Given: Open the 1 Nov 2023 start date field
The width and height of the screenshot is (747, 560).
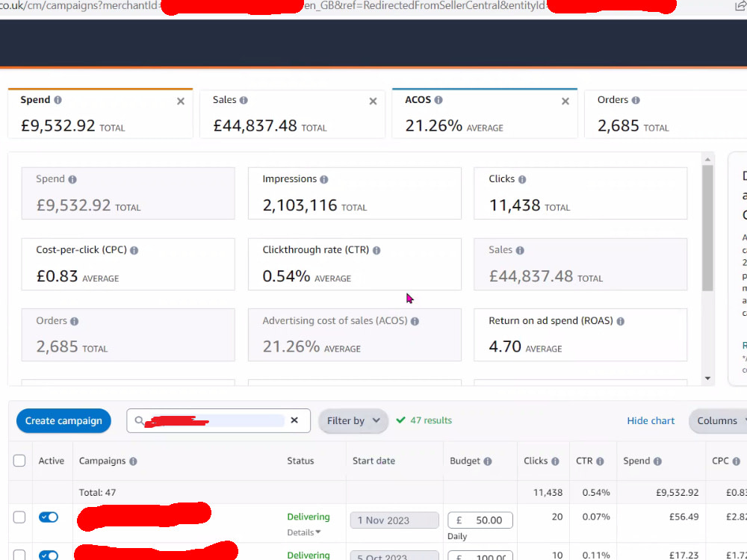Looking at the screenshot, I should point(394,520).
